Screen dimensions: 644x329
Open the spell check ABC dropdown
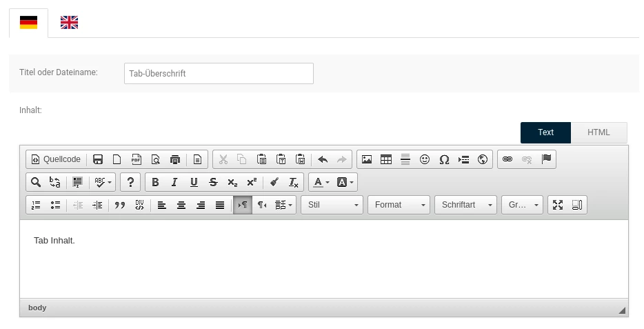(x=103, y=182)
